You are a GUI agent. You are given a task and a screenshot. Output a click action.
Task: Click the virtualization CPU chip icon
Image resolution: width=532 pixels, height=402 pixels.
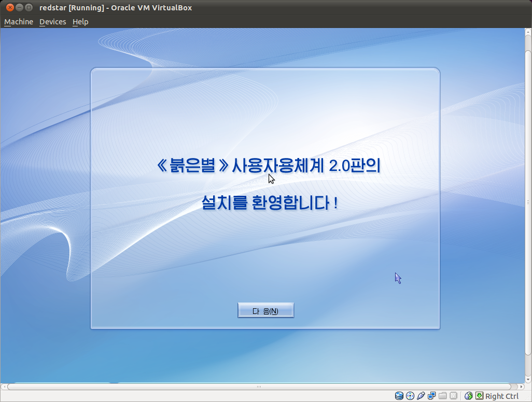pyautogui.click(x=453, y=396)
